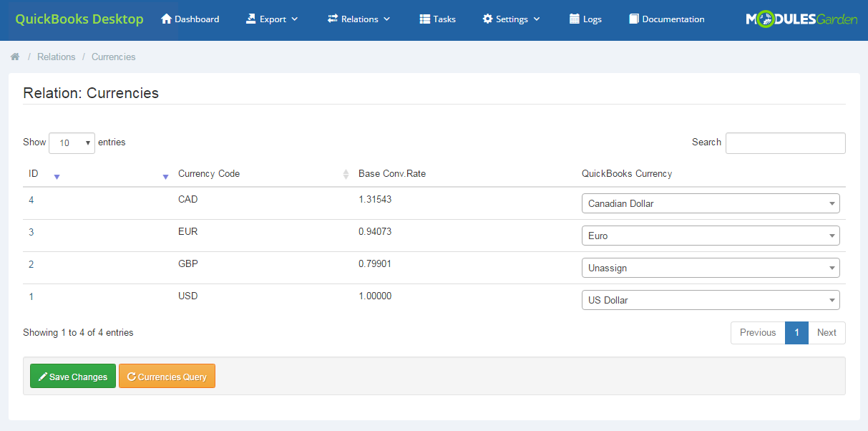Open the Relations menu in the navbar
868x431 pixels.
click(x=359, y=19)
